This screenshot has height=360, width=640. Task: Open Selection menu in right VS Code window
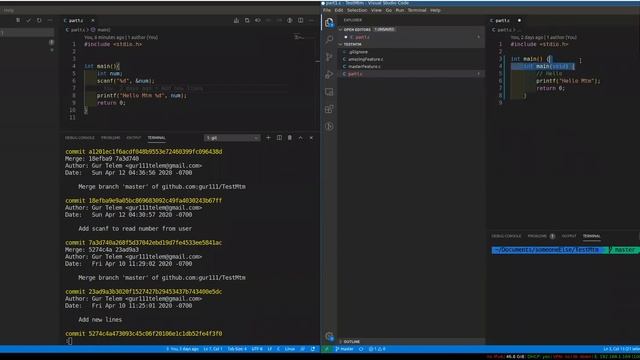click(357, 10)
